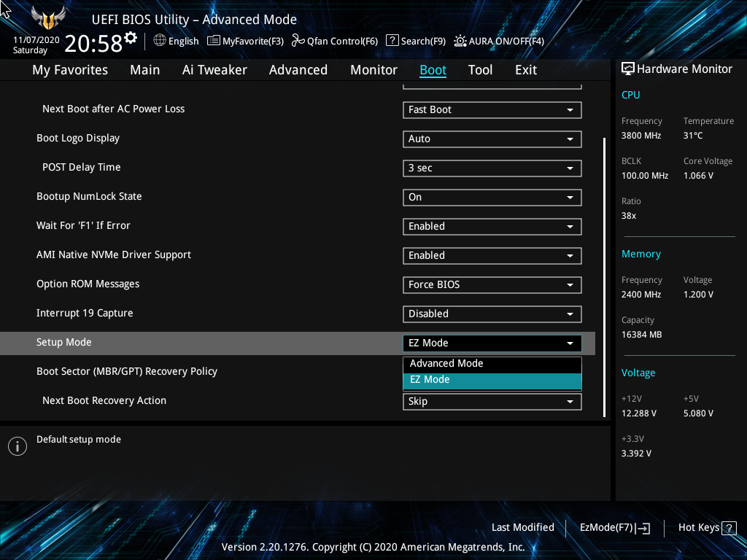Click the Search question mark icon
This screenshot has width=747, height=560.
[x=392, y=41]
